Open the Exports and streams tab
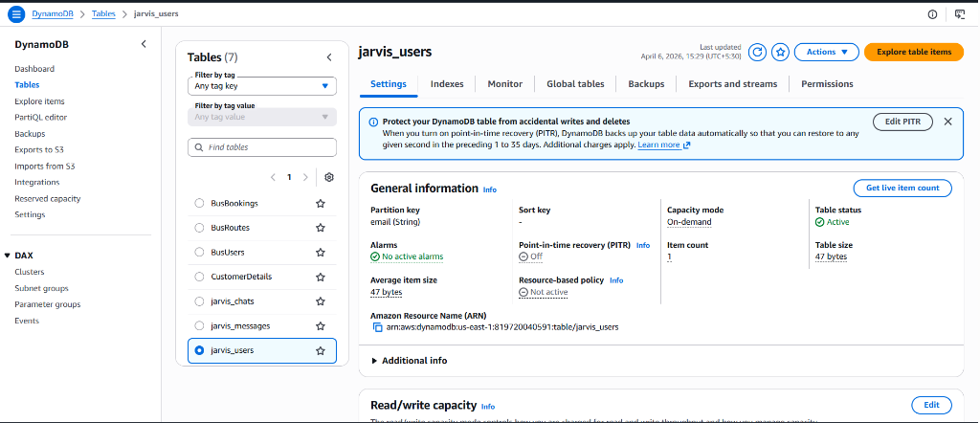The height and width of the screenshot is (423, 980). 733,83
